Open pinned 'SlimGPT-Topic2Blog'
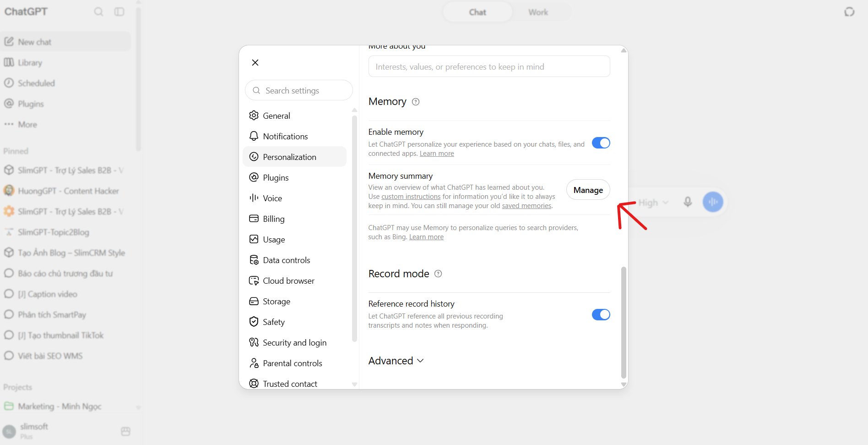Screen dimensions: 868x445 [65, 232]
